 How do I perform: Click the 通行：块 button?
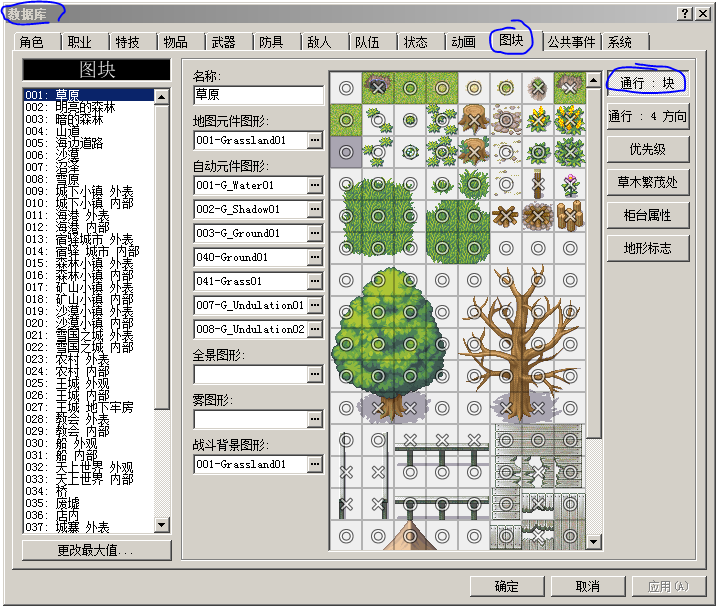[648, 83]
